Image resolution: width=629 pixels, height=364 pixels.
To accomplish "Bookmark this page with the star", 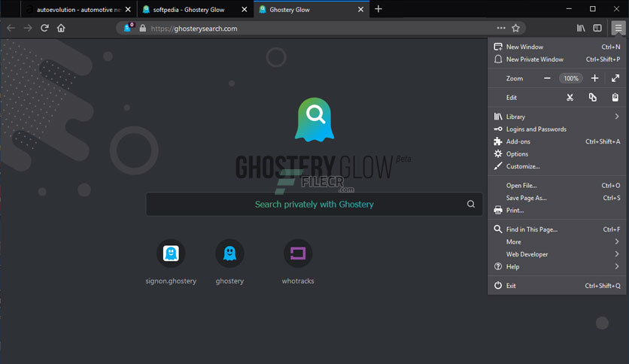I will click(516, 28).
